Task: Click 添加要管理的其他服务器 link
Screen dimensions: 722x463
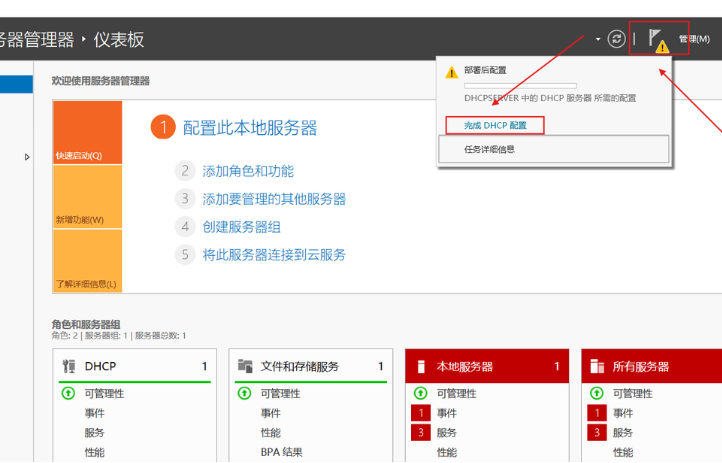Action: (x=274, y=199)
